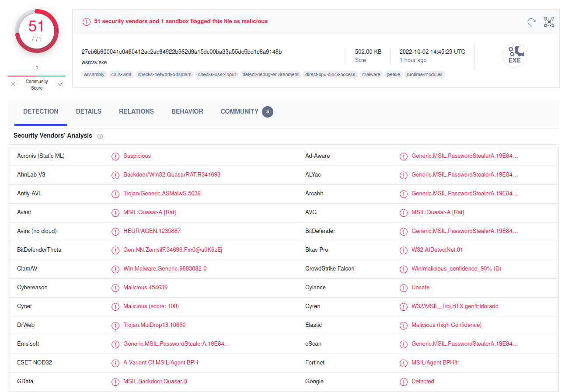This screenshot has width=565, height=392.
Task: Switch to the DETAILS tab
Action: (89, 111)
